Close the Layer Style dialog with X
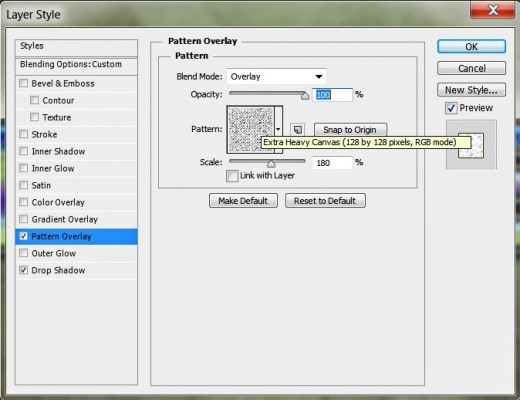520x400 pixels. (492, 10)
